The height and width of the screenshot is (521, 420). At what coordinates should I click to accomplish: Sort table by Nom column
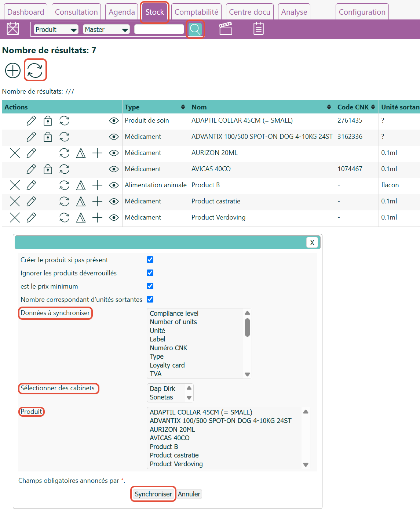tap(329, 107)
